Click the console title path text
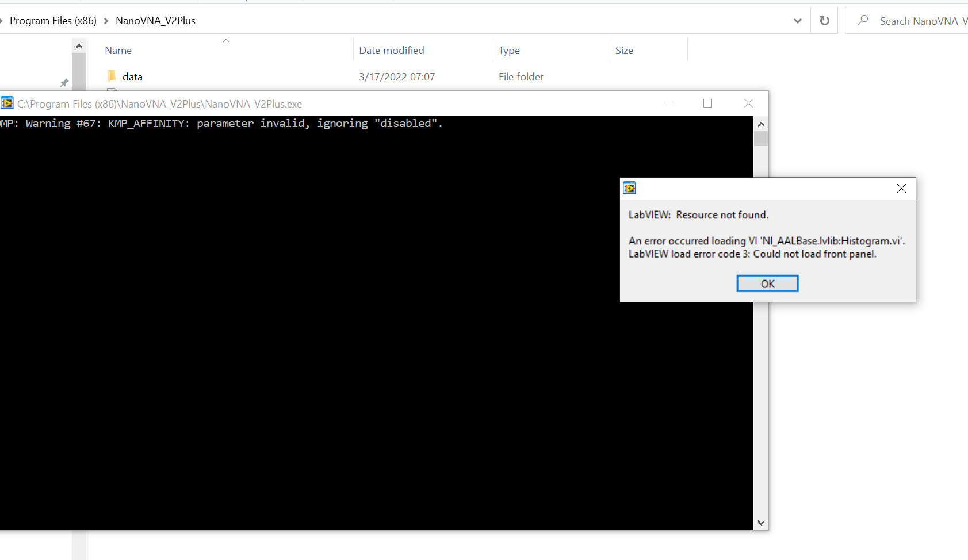 [x=159, y=104]
